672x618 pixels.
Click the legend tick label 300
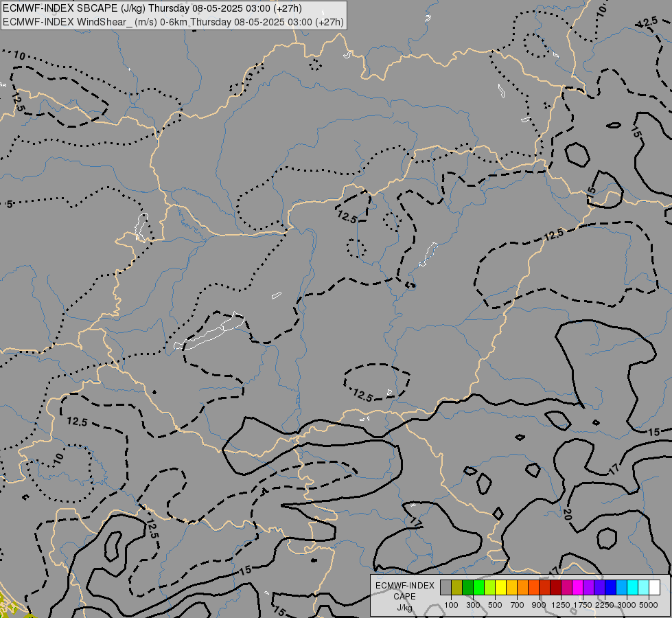[473, 605]
